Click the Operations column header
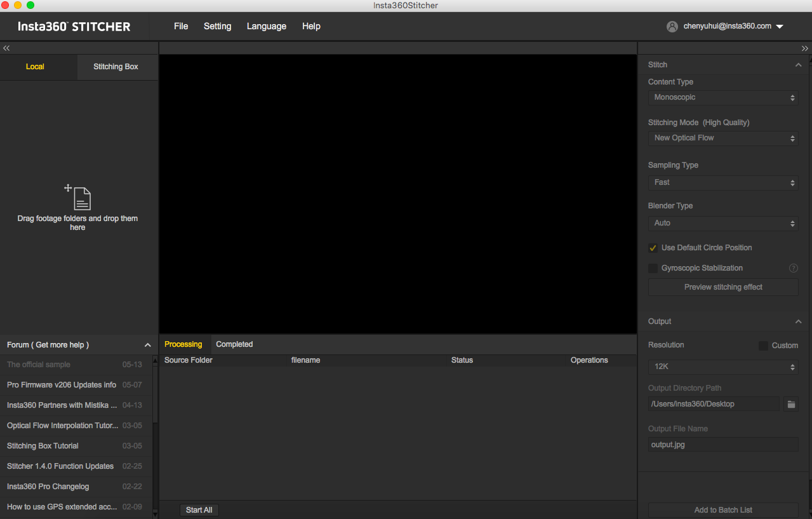Image resolution: width=812 pixels, height=519 pixels. (589, 360)
